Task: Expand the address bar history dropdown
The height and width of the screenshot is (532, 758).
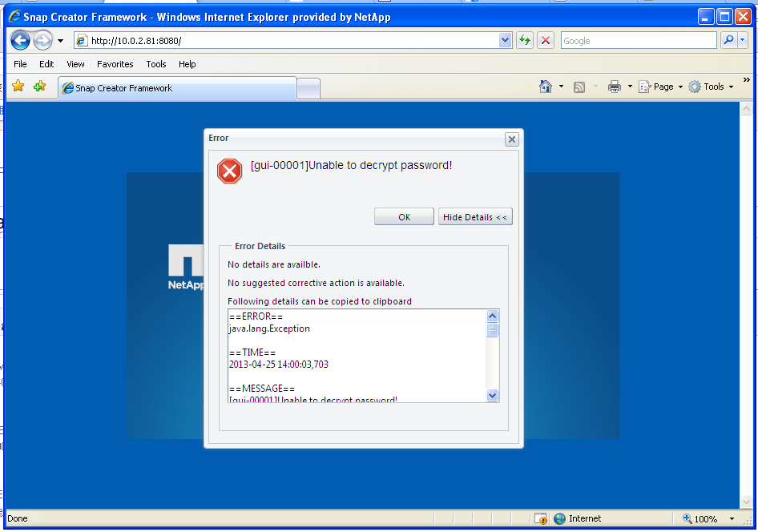Action: point(505,41)
